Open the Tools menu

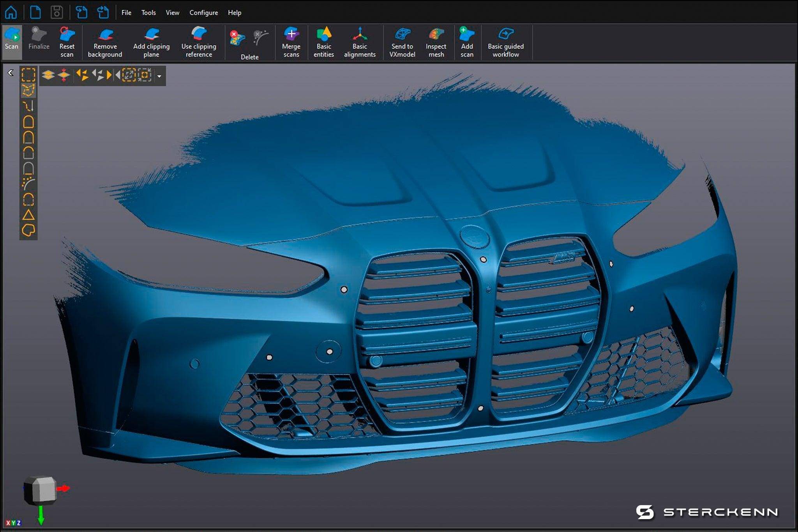[x=148, y=12]
